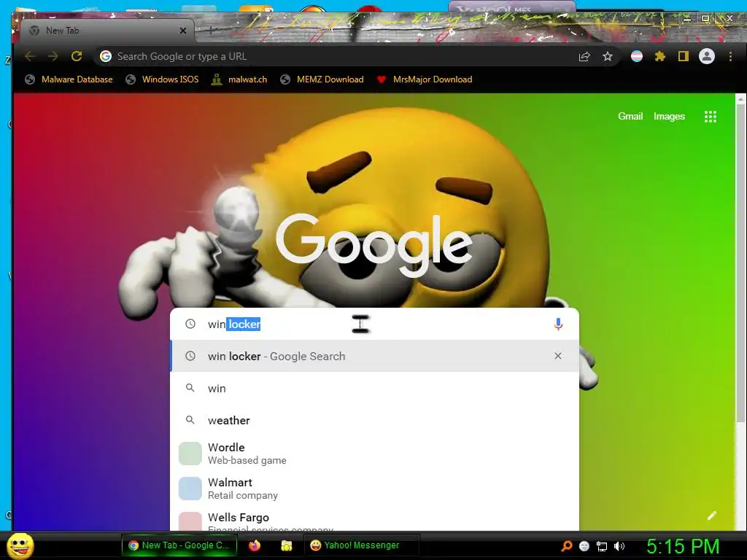
Task: Switch to New Tab - Google Chrome taskbar item
Action: tap(179, 545)
